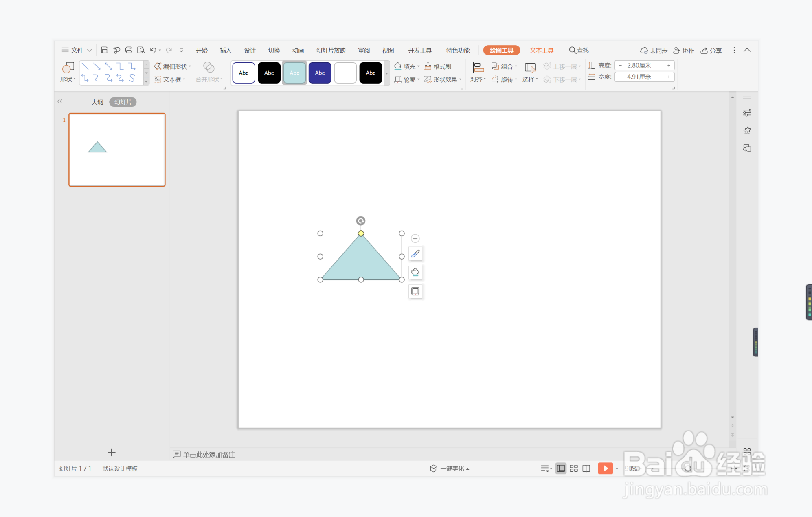Open the 插入 insert tab
812x517 pixels.
pyautogui.click(x=225, y=50)
